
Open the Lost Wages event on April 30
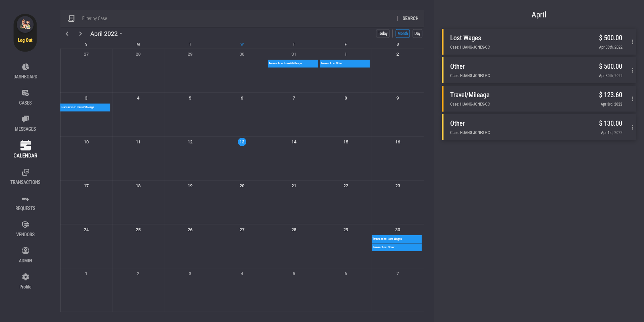(x=396, y=239)
